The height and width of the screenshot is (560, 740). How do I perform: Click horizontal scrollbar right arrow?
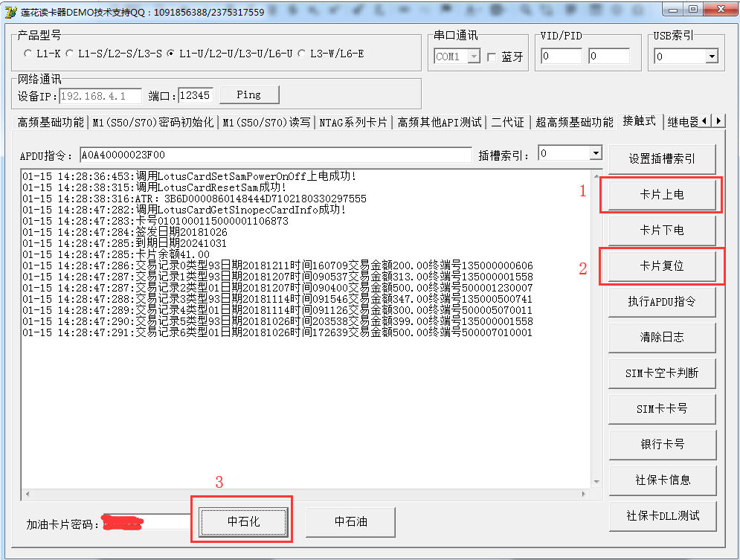[584, 495]
